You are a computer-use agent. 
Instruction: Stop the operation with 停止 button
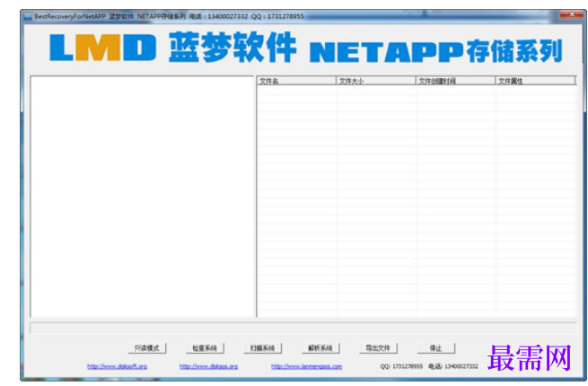coord(435,348)
